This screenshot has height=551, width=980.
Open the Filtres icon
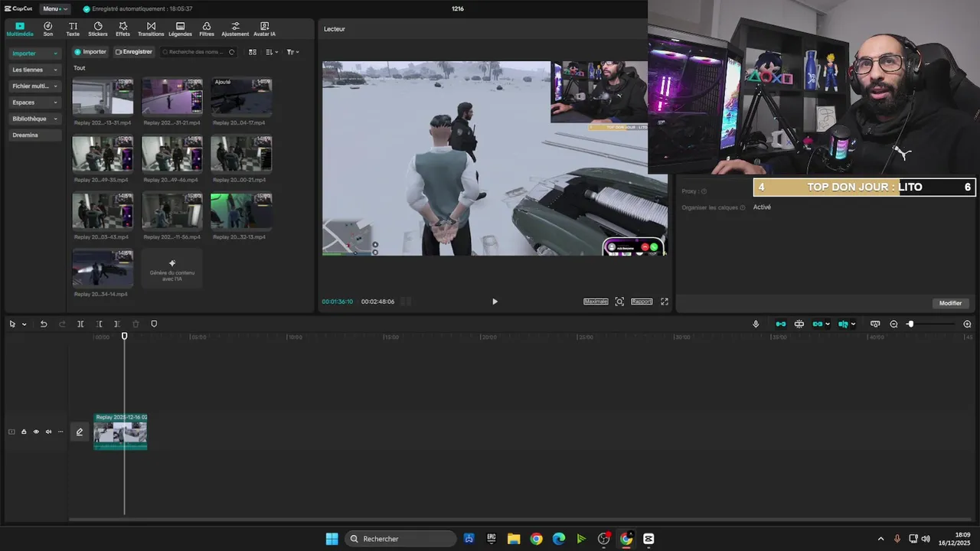tap(207, 29)
